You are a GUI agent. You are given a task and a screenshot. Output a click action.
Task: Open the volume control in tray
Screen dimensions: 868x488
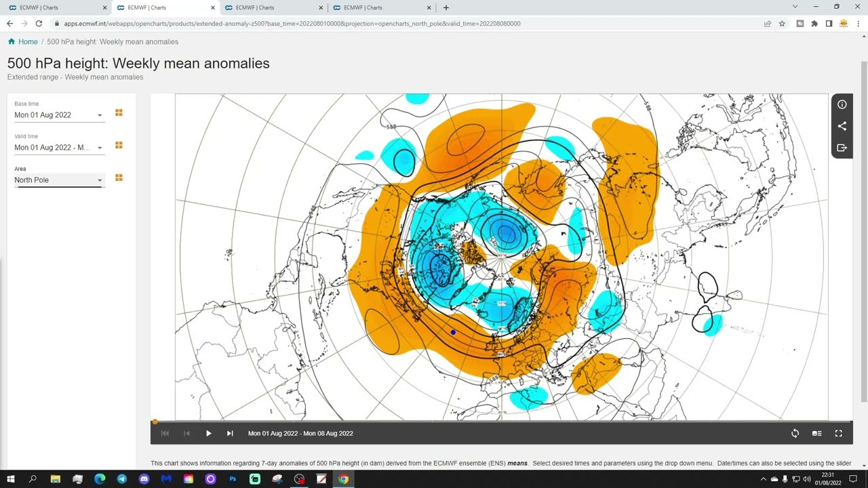pos(807,479)
